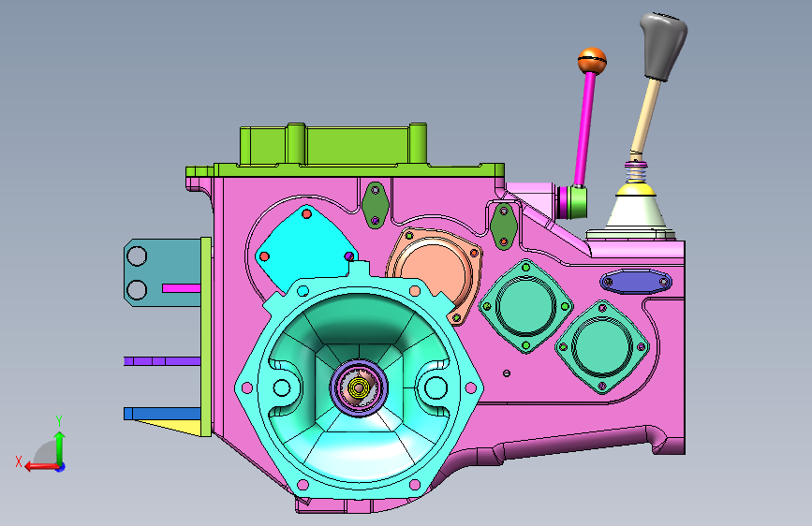Pick the upper-left green square bearing cover
This screenshot has width=812, height=526.
[525, 306]
